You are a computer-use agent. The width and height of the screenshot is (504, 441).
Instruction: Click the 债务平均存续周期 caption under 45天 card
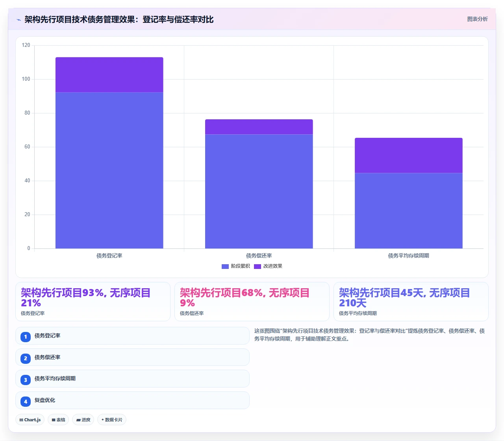[x=358, y=313]
